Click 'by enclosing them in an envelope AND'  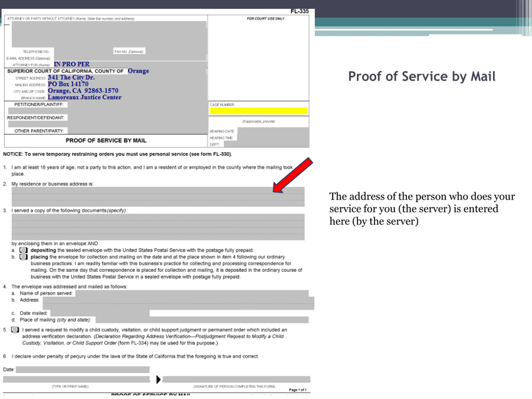[x=55, y=244]
